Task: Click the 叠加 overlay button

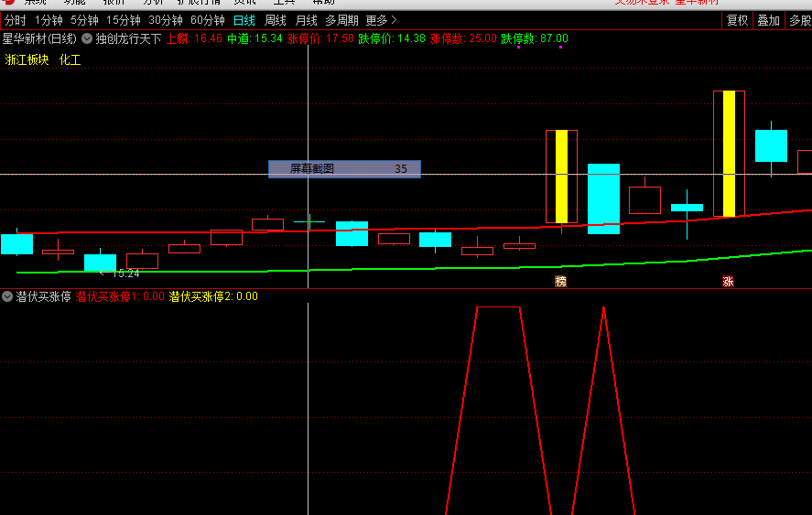Action: (x=768, y=21)
